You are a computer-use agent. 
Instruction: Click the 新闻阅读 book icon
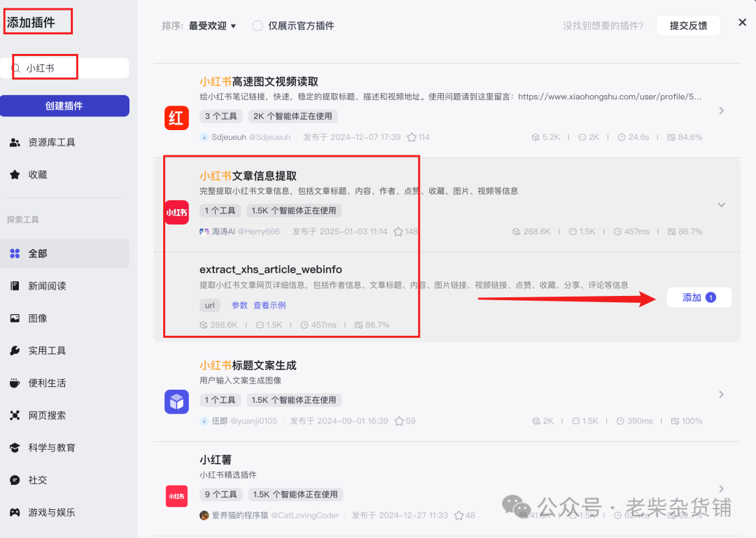[x=15, y=286]
